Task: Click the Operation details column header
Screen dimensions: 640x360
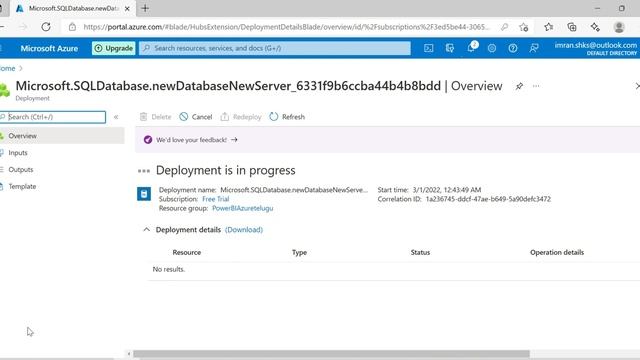Action: coord(557,252)
